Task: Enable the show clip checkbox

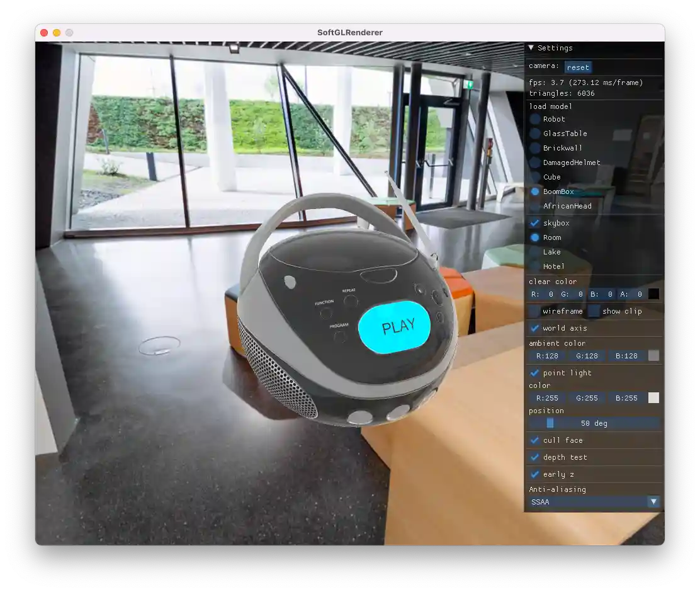Action: [594, 311]
